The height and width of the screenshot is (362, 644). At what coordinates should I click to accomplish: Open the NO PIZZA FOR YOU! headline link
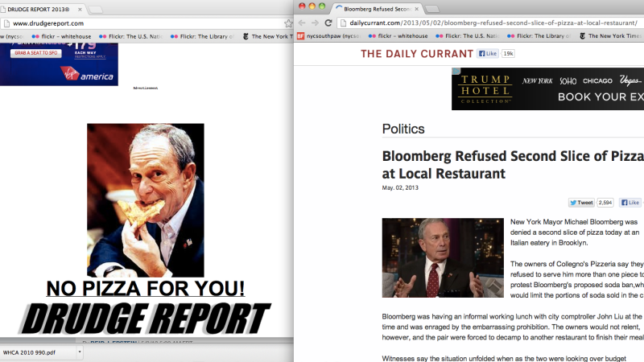pos(146,288)
